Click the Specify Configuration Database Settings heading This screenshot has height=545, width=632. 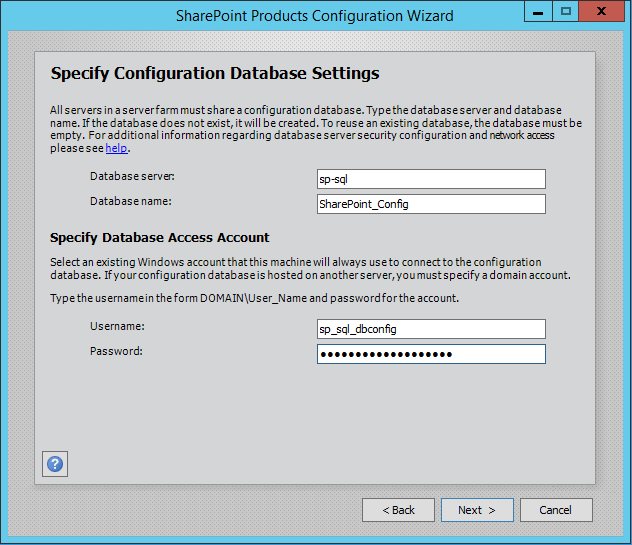214,73
